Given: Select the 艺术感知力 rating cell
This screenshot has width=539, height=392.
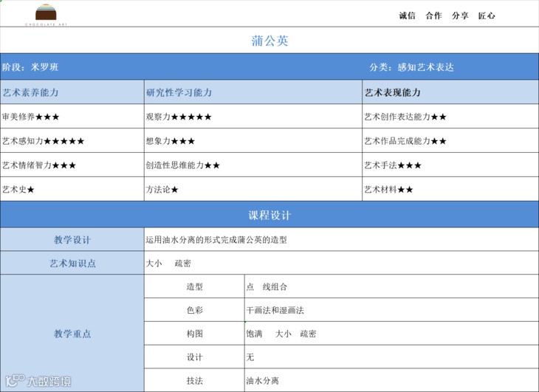Looking at the screenshot, I should point(72,141).
